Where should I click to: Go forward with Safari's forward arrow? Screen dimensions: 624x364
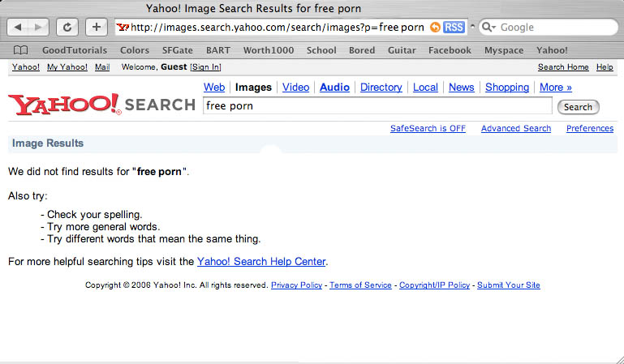coord(39,27)
